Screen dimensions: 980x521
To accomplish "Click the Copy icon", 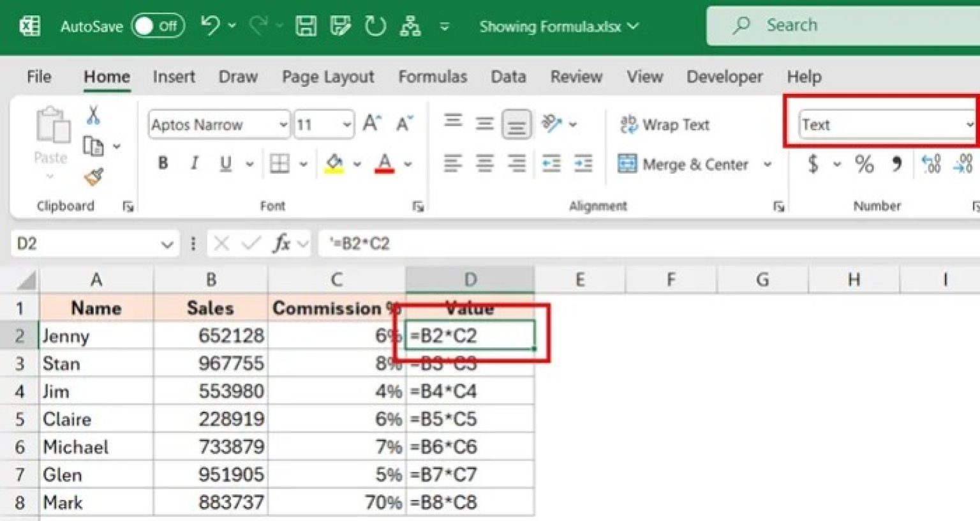I will (94, 146).
